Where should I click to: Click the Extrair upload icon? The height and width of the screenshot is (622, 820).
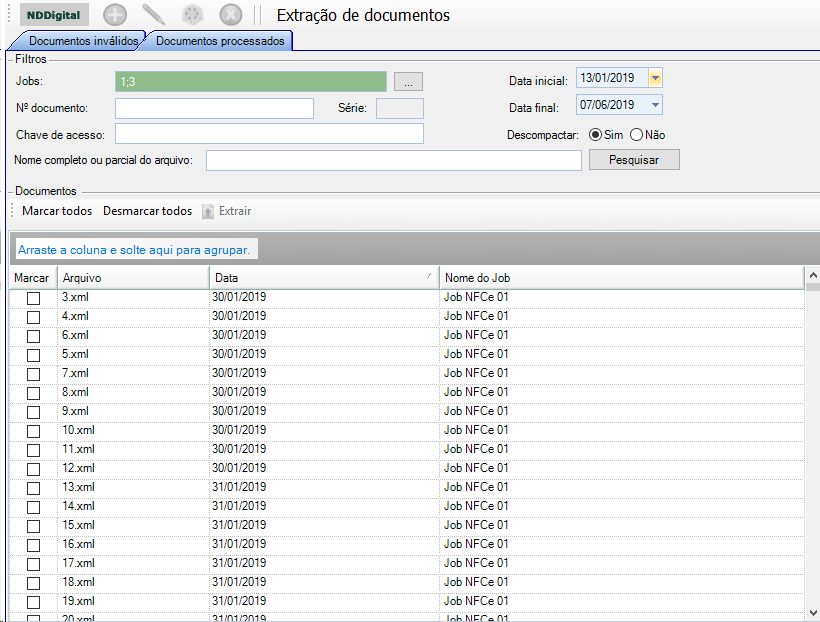208,212
